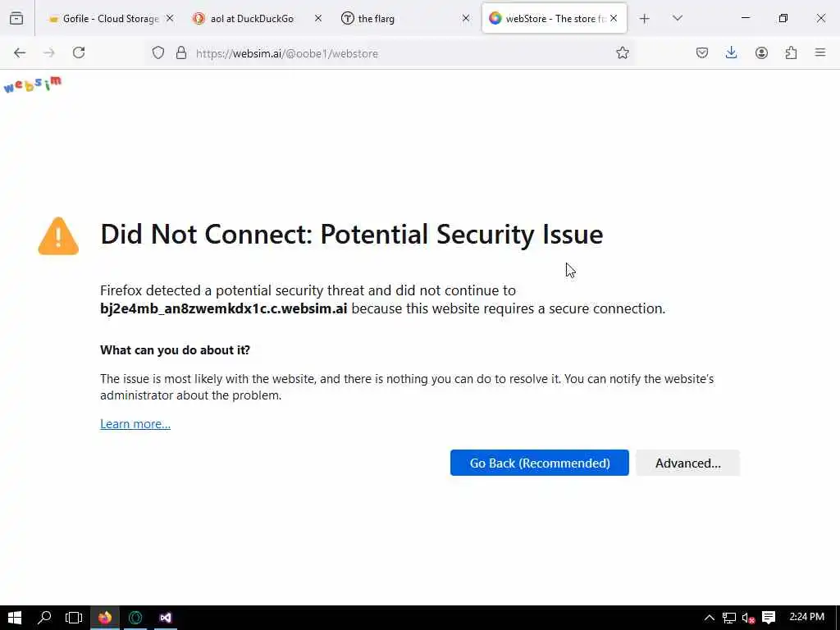Open a new browser tab
This screenshot has width=840, height=630.
pos(645,18)
